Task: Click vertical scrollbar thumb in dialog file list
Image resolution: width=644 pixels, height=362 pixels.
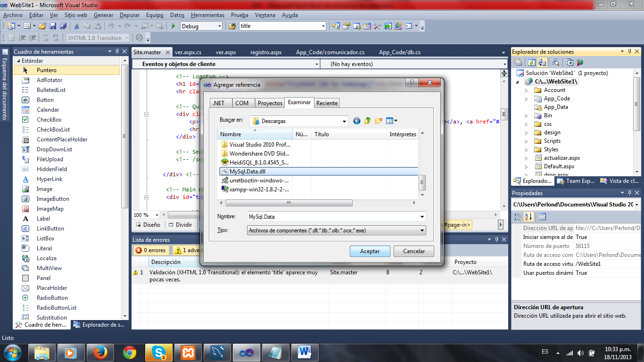Action: pyautogui.click(x=422, y=182)
